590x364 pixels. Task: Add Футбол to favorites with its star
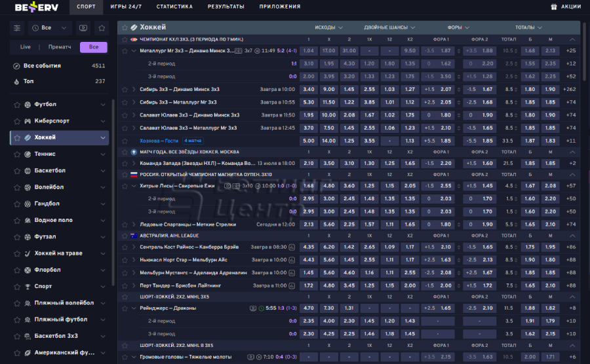point(17,105)
